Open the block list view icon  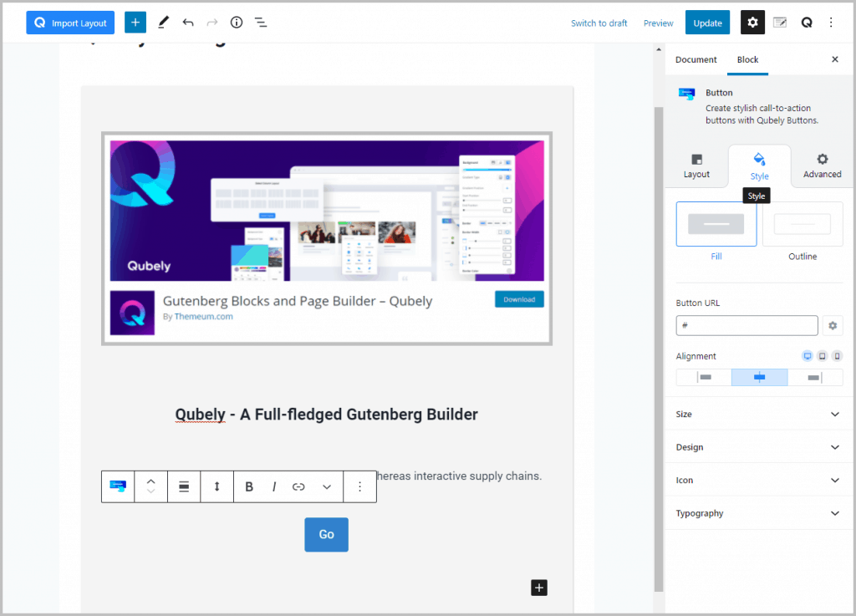click(x=261, y=23)
